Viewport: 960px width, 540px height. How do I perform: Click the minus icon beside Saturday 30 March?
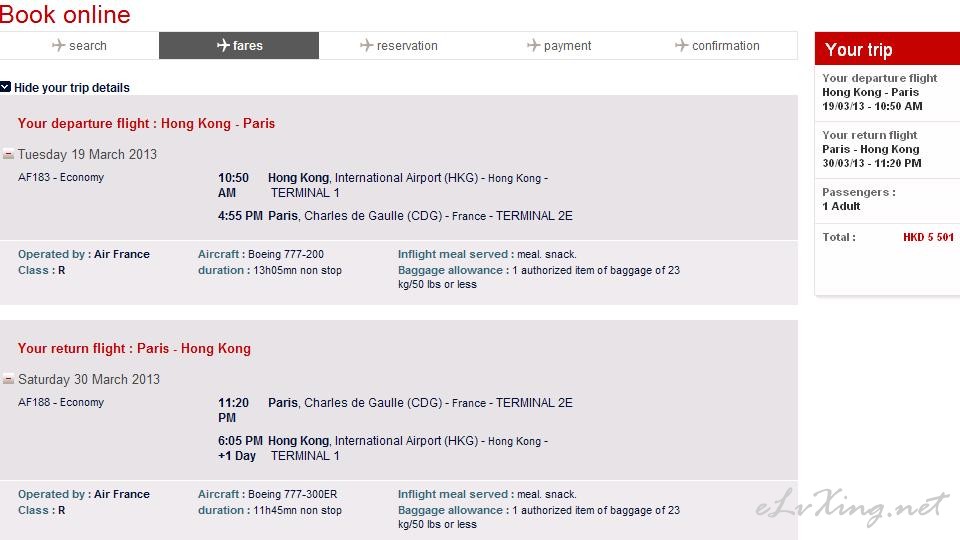8,380
